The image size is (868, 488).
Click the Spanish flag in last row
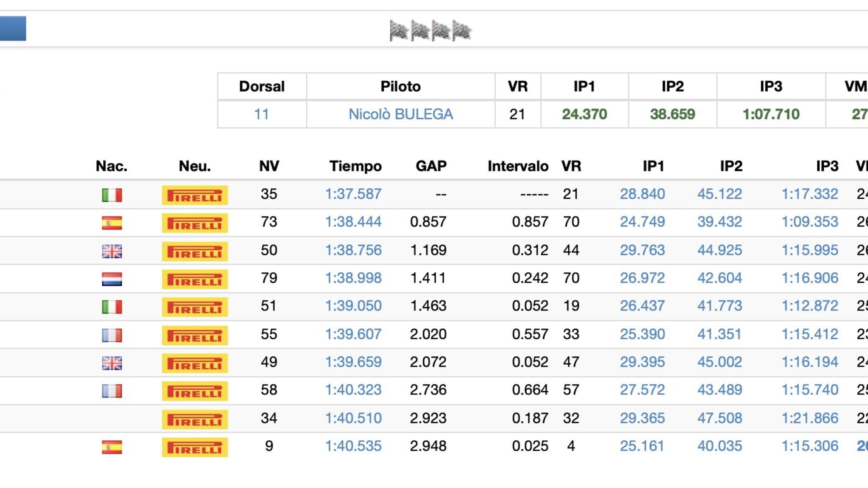[112, 446]
